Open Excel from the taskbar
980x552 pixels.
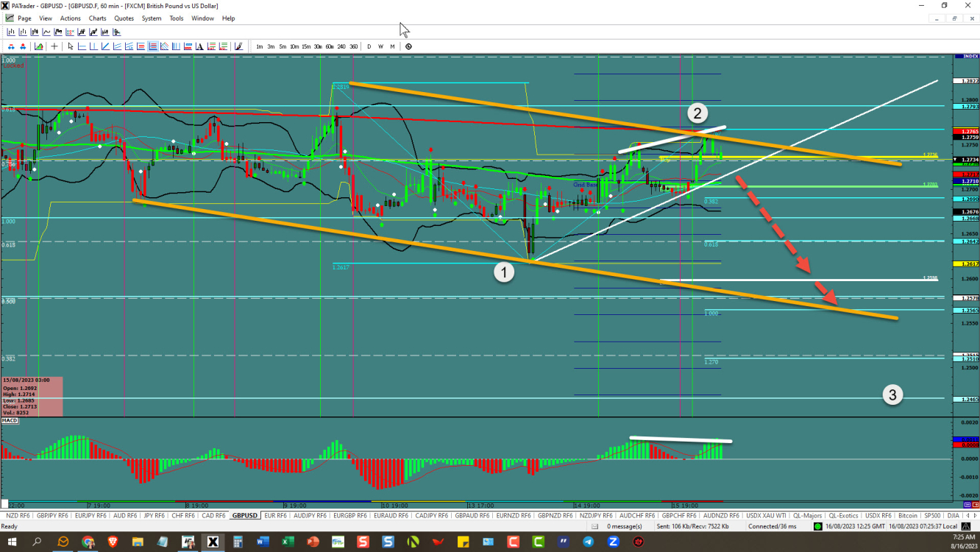(288, 542)
